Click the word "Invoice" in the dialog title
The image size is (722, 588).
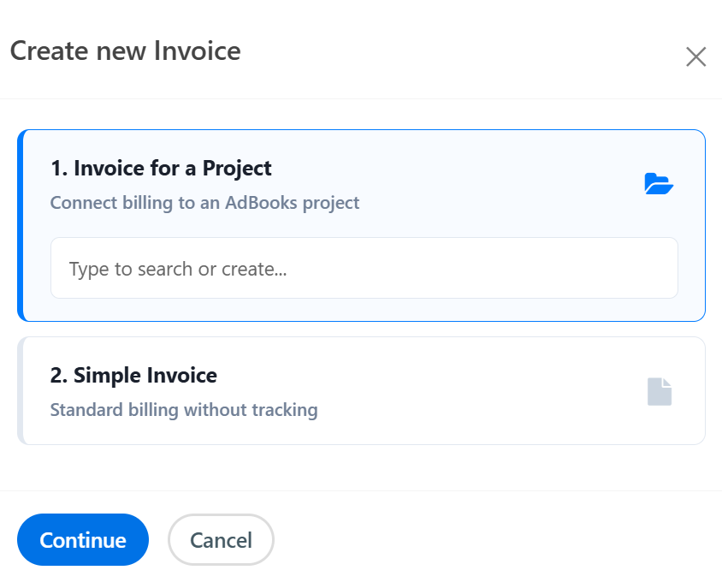[197, 51]
